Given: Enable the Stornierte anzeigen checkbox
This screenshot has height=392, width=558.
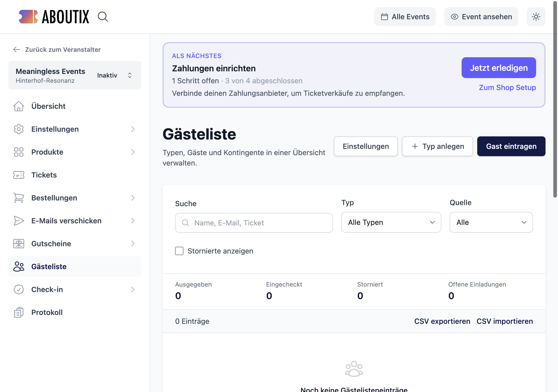Looking at the screenshot, I should coord(179,251).
